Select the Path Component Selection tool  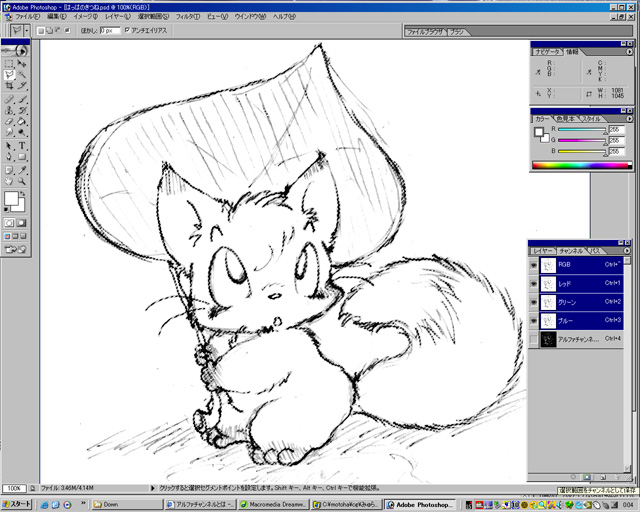tap(9, 146)
